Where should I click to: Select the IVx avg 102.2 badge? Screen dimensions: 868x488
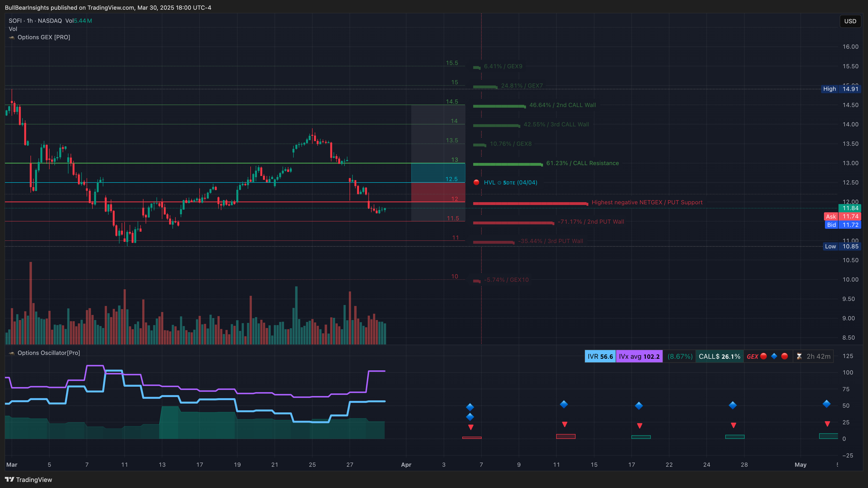tap(639, 357)
